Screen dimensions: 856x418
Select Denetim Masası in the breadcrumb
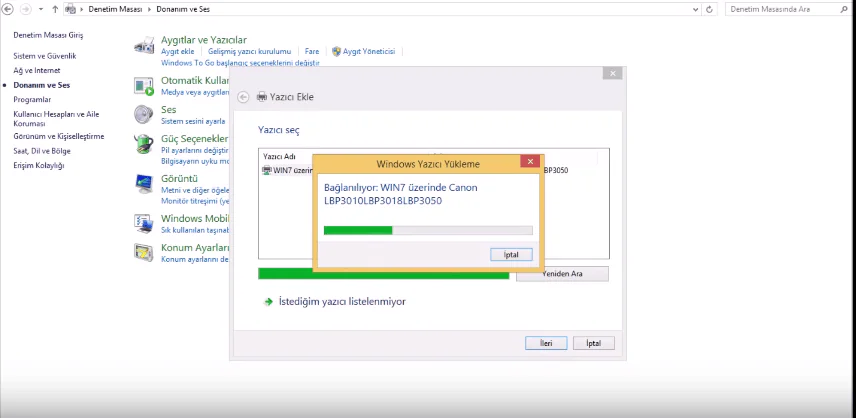pos(115,9)
